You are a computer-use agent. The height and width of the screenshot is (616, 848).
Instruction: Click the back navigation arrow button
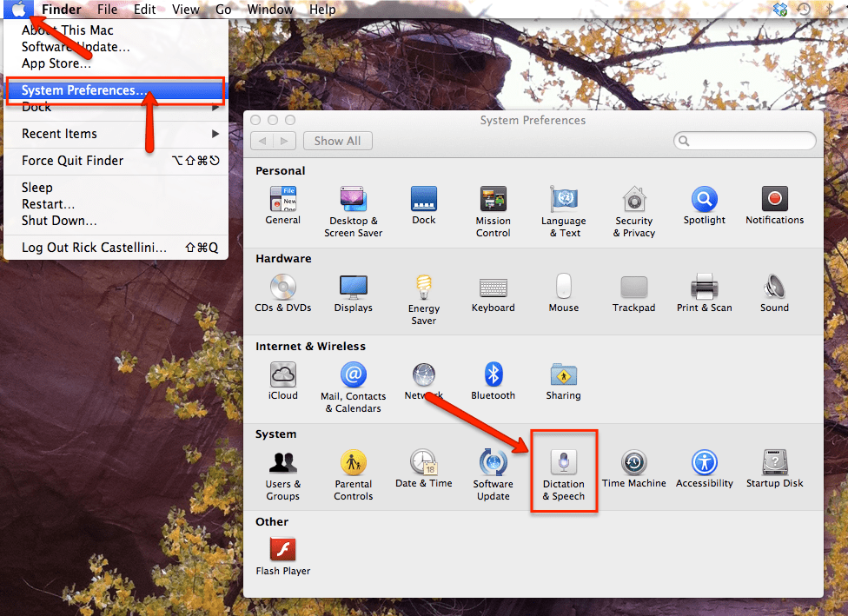(x=262, y=141)
